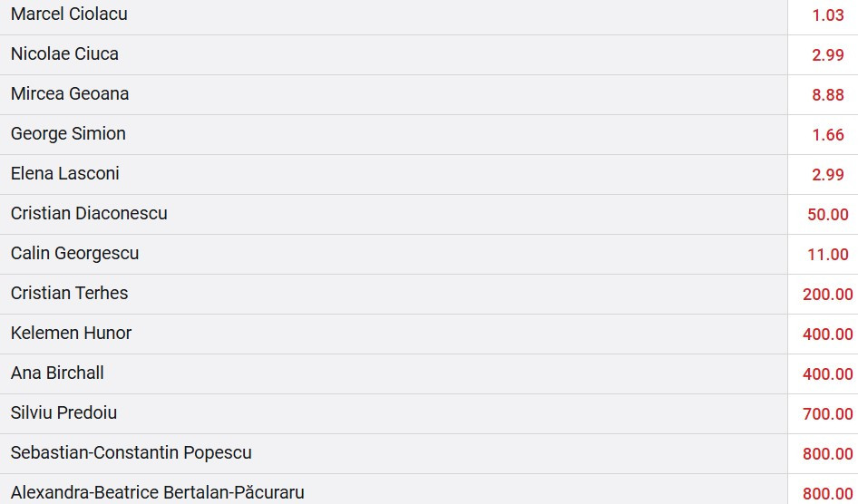Click the 50.00 odds for Cristian Diaconescu

coord(827,215)
